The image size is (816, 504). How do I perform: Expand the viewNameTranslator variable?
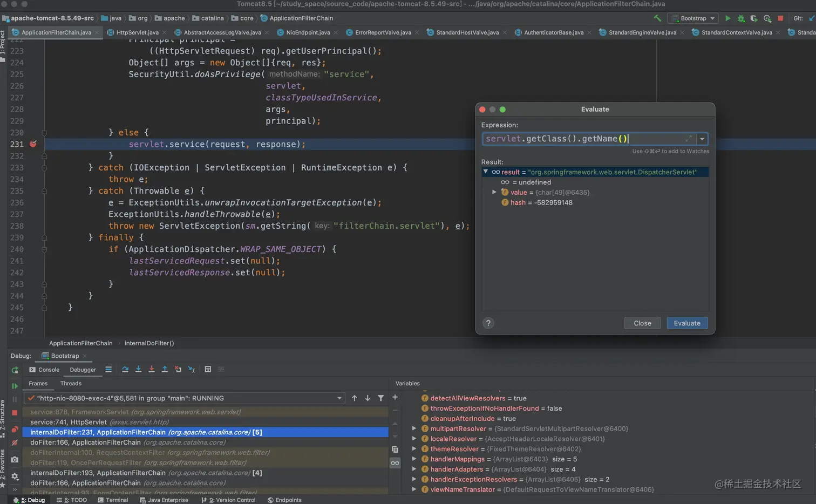point(414,490)
